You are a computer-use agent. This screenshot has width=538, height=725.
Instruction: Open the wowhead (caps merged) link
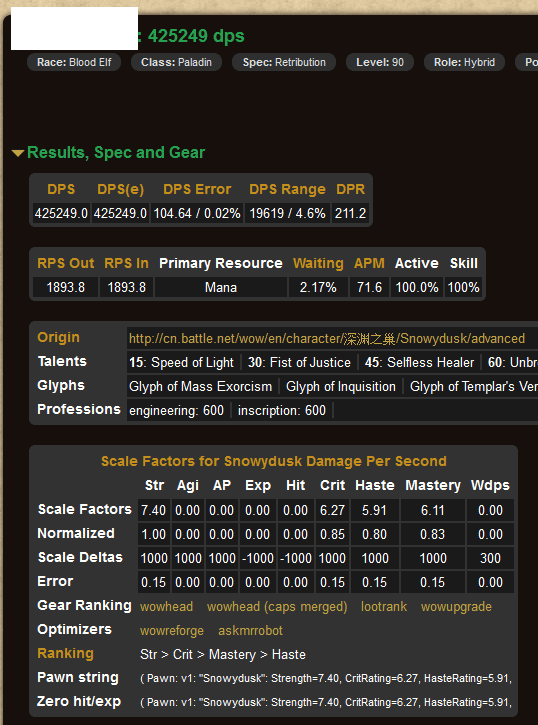click(x=277, y=607)
